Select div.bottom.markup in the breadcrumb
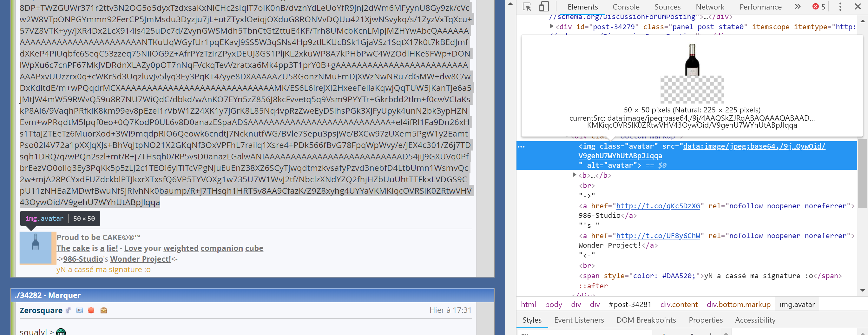Viewport: 868px width, 335px height. tap(738, 304)
